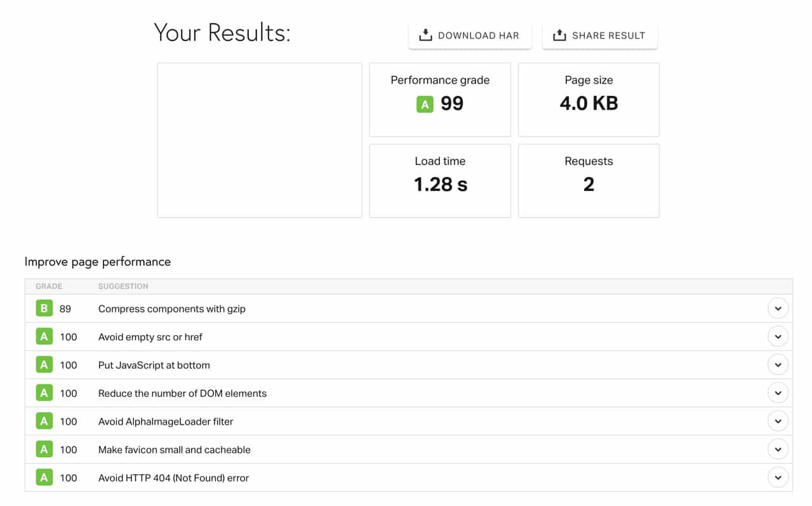The width and height of the screenshot is (812, 506).
Task: Click the GRADE column header
Action: pos(49,286)
